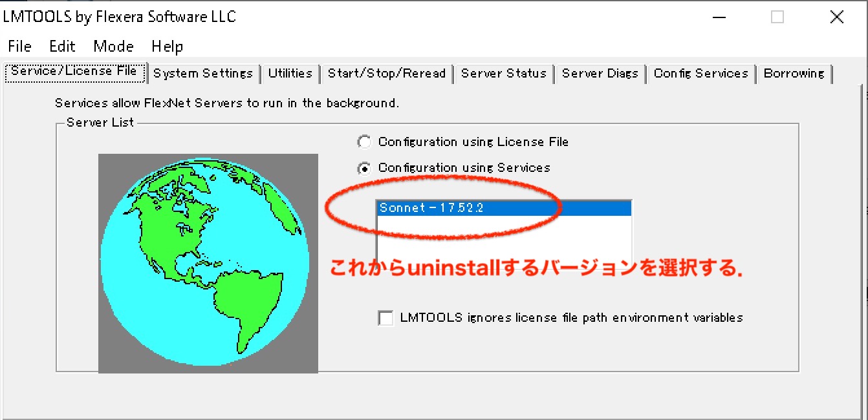This screenshot has height=420, width=868.
Task: Select the Sonnet - 17.52.2 service entry
Action: click(x=504, y=208)
